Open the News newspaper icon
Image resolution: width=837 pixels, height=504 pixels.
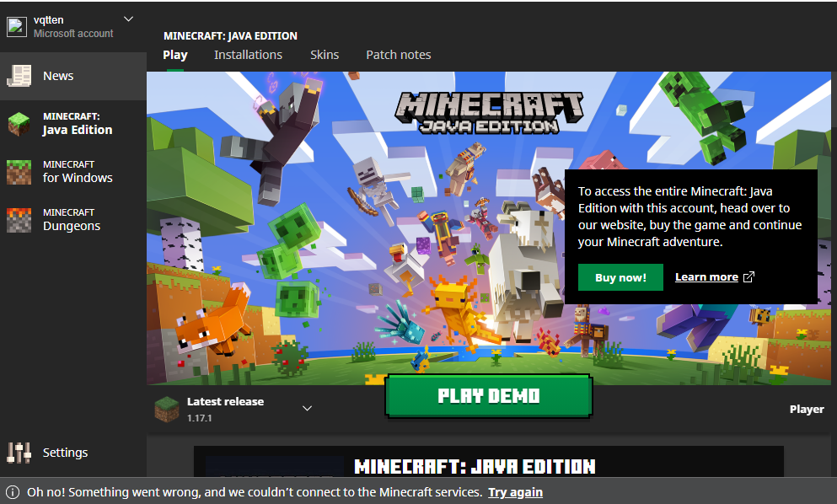click(19, 76)
